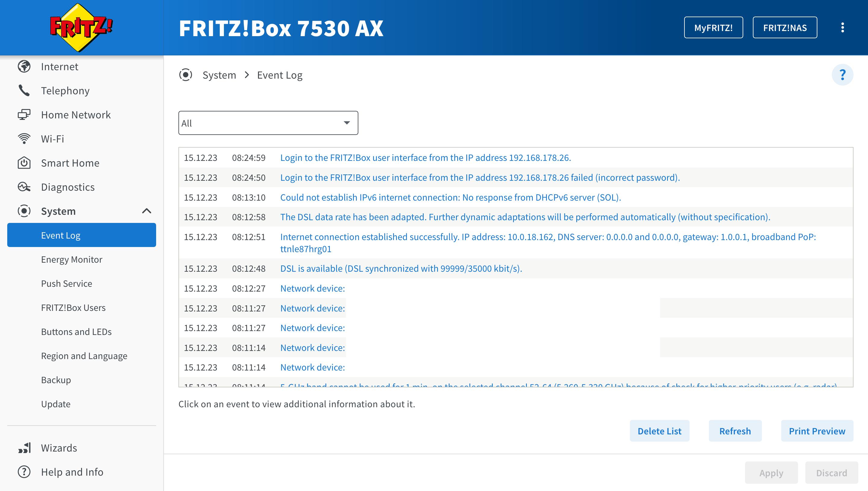The width and height of the screenshot is (868, 491).
Task: Click the Refresh button
Action: pos(735,431)
